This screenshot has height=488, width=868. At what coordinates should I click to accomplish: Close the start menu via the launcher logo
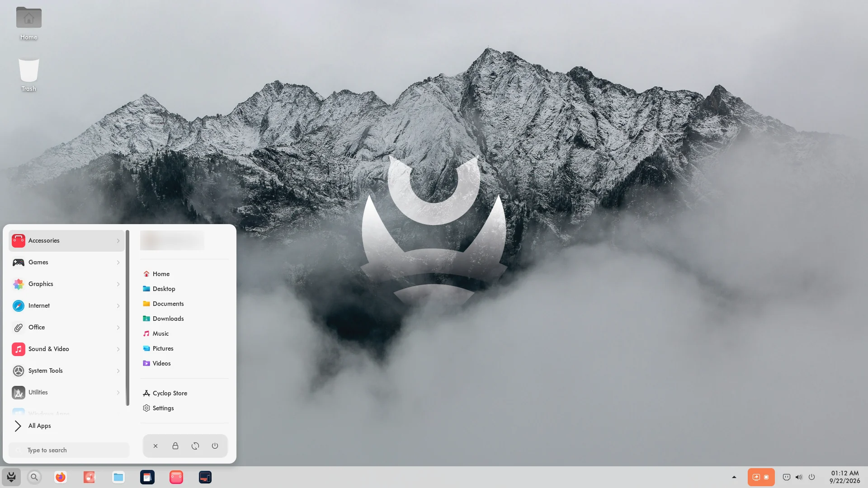[x=11, y=477]
